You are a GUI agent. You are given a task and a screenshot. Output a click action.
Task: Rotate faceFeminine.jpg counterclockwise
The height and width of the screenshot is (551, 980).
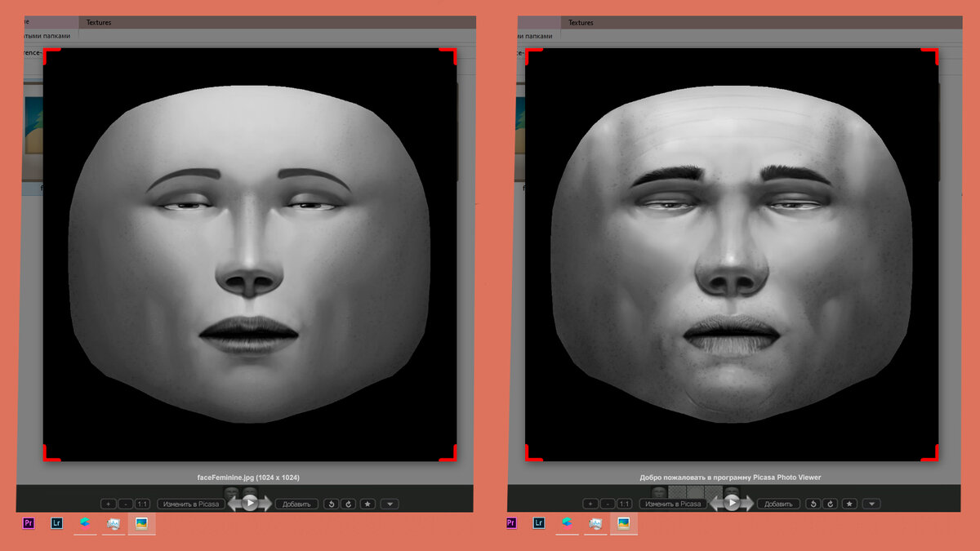[332, 504]
